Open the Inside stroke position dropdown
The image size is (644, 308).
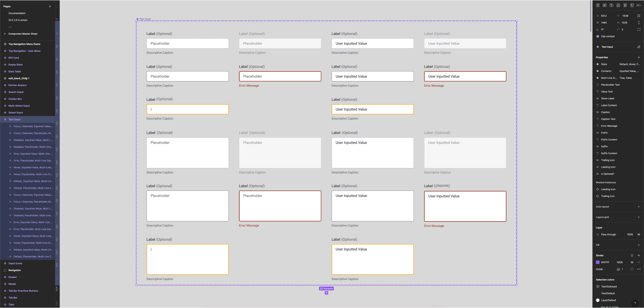coord(601,269)
